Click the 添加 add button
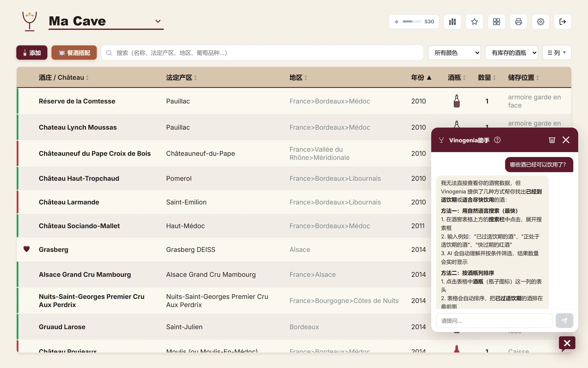This screenshot has width=588, height=368. pyautogui.click(x=32, y=53)
